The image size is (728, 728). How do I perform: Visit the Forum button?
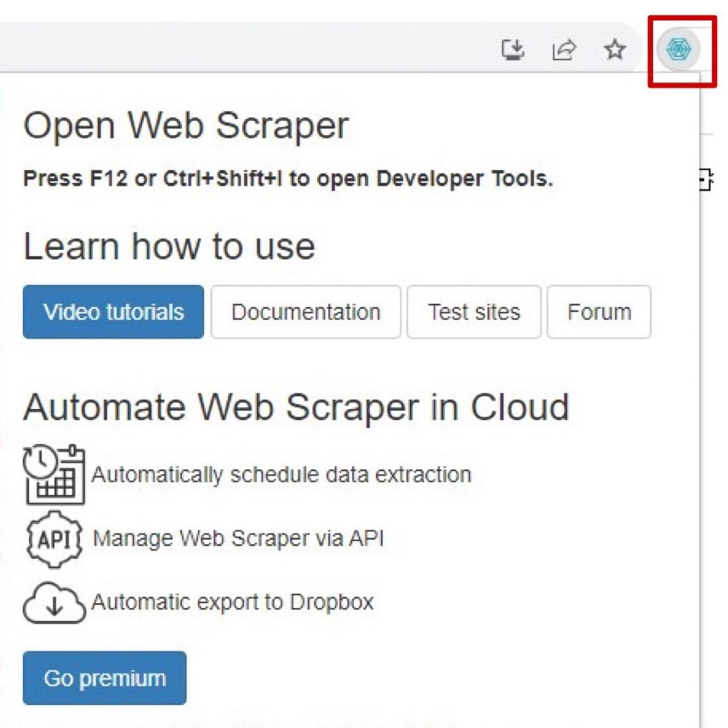pyautogui.click(x=599, y=312)
